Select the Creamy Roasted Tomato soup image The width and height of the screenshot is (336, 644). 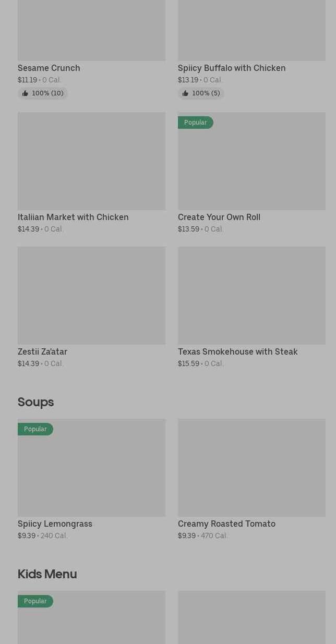tap(251, 468)
